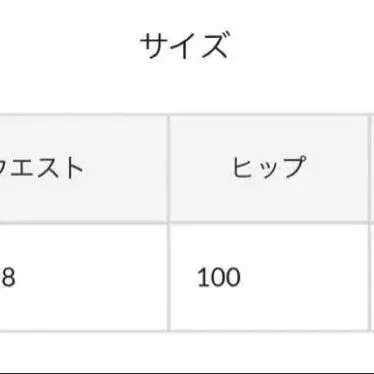Click the table top border above ウエスト
This screenshot has width=374, height=374.
(x=83, y=115)
